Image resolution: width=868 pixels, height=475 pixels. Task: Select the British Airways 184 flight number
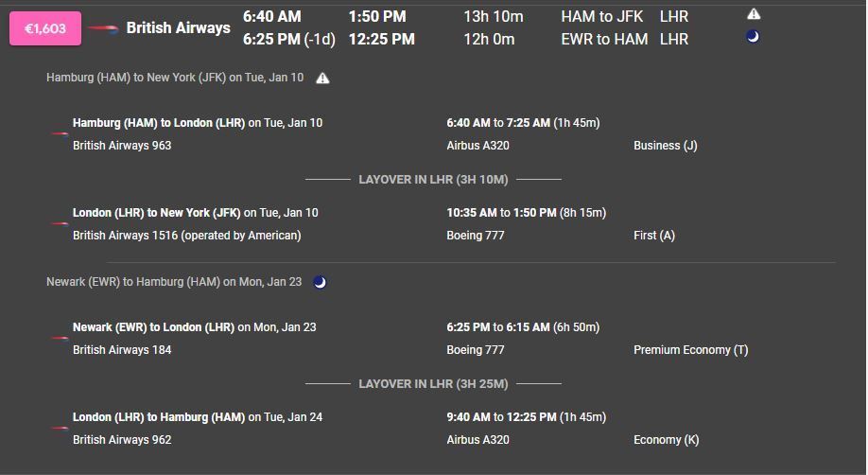(122, 350)
